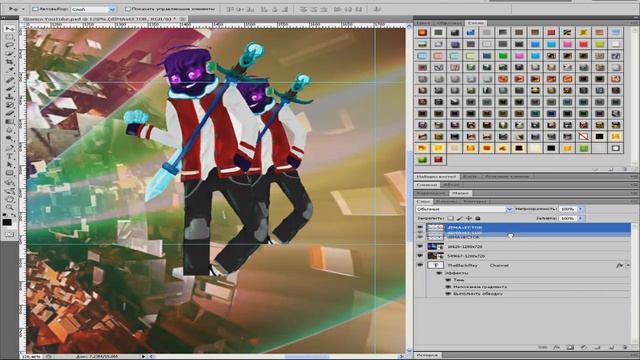Close the Youtube.psd document tab

click(183, 19)
